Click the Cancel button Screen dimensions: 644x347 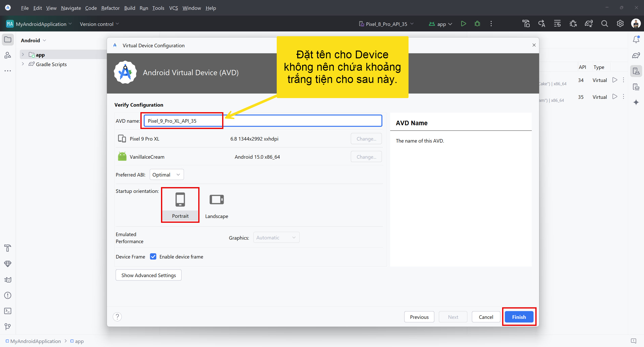point(486,317)
